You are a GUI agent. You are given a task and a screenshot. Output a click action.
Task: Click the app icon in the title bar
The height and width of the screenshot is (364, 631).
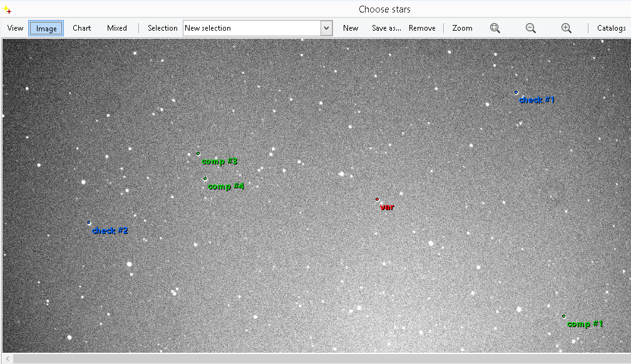(x=8, y=9)
